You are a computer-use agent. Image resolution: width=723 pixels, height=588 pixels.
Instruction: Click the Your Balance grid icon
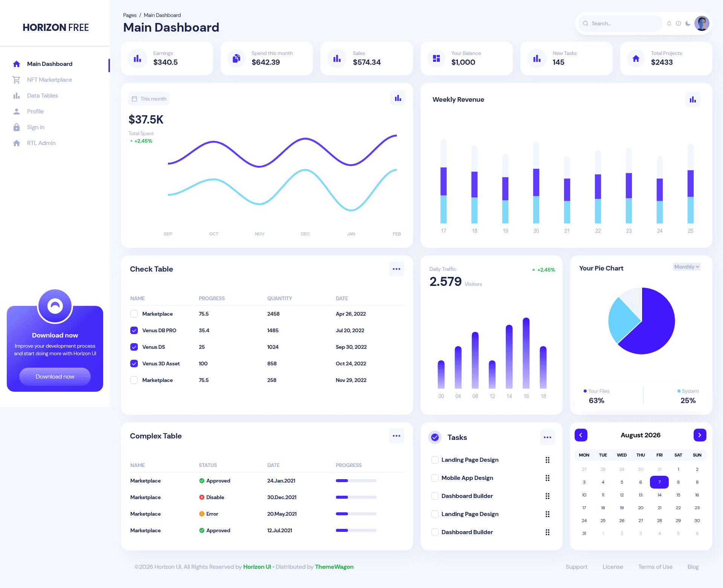point(436,58)
